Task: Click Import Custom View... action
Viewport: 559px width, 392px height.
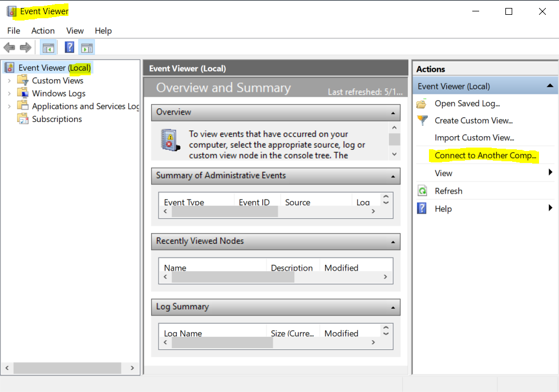Action: click(x=474, y=137)
